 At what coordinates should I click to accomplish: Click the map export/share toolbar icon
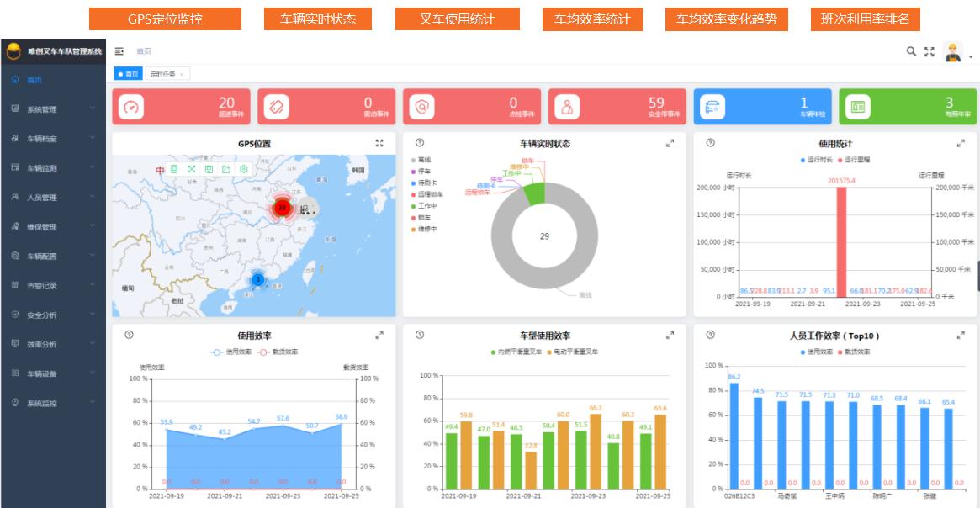point(226,169)
